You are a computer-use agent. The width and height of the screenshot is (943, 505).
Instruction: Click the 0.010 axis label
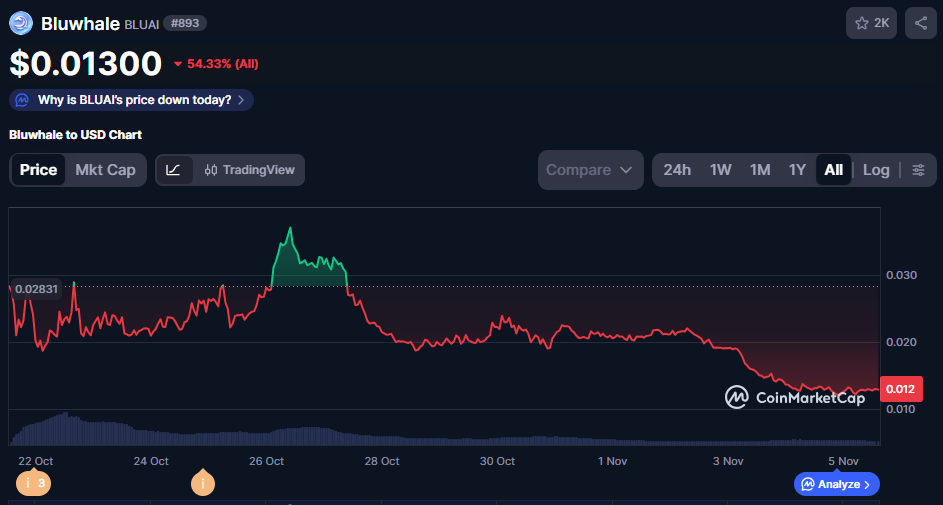tap(902, 409)
